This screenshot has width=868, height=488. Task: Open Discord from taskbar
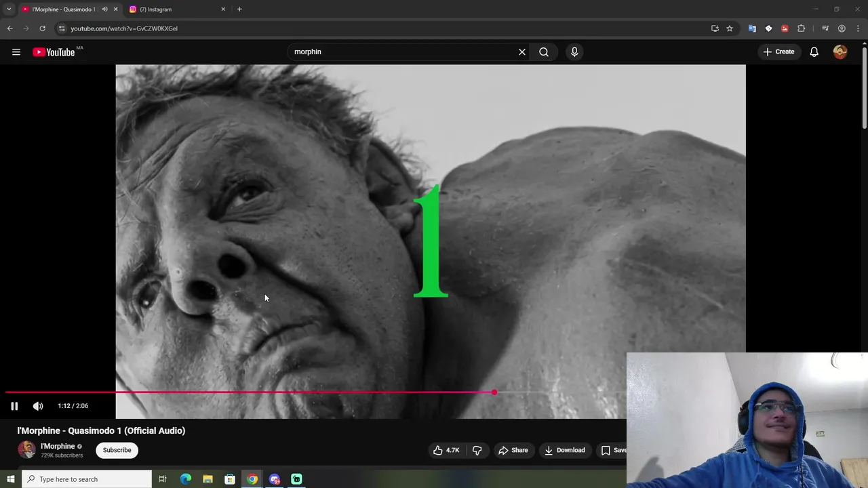[x=275, y=479]
